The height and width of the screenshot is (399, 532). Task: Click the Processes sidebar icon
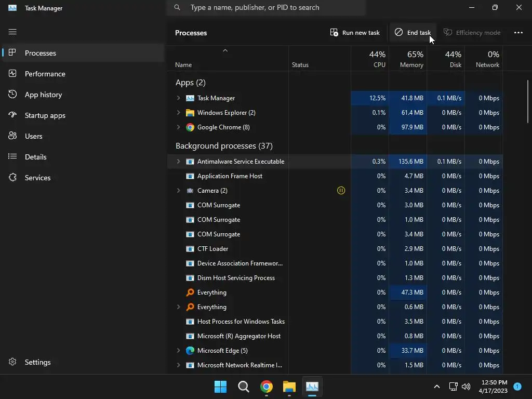coord(12,52)
